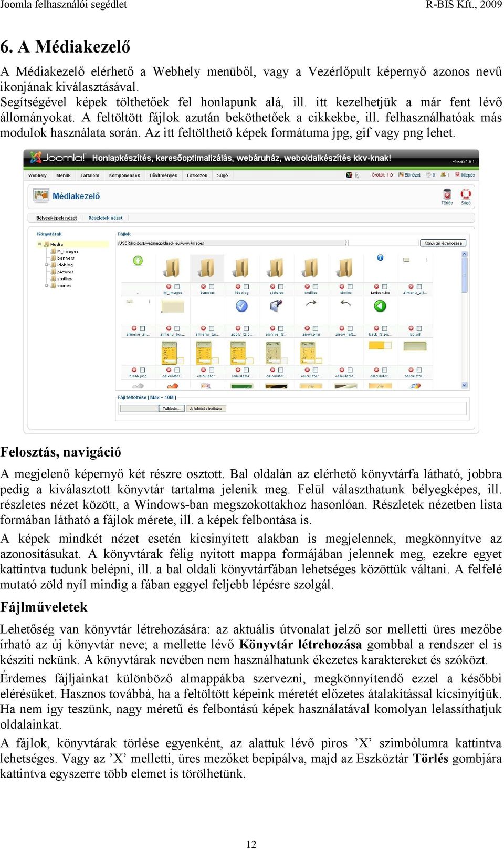The height and width of the screenshot is (849, 504).
Task: Tick the checkbox for M_images folder
Action: 177,286
